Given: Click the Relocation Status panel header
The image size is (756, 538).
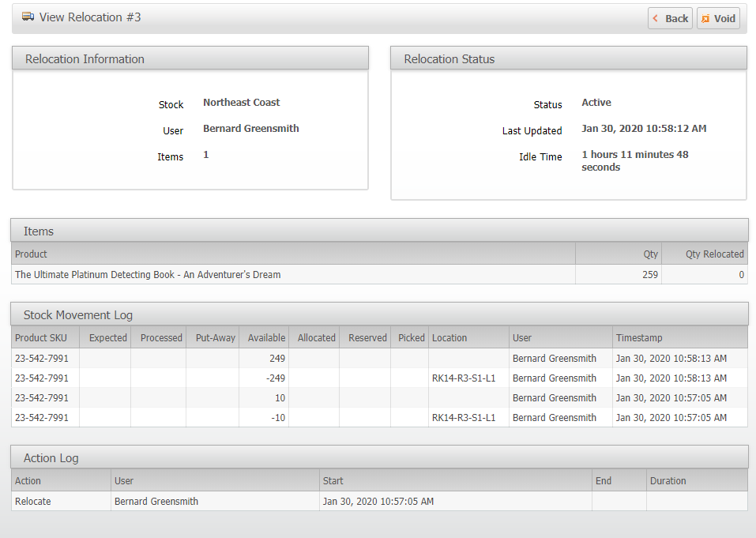Looking at the screenshot, I should [x=569, y=58].
